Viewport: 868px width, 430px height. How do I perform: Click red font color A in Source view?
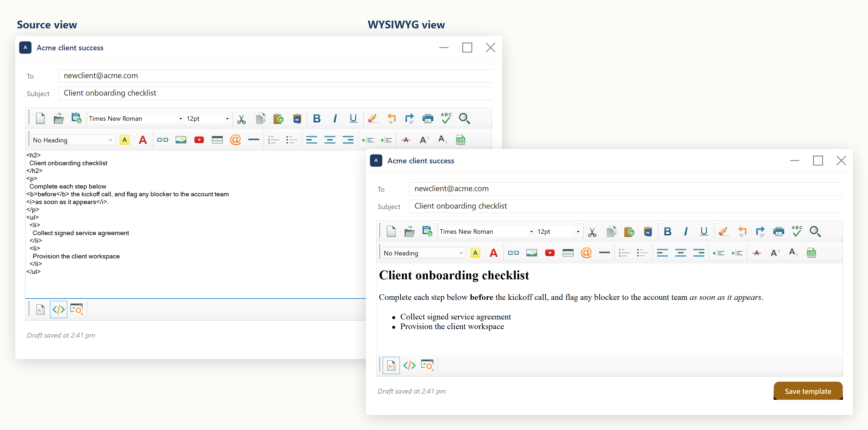143,140
